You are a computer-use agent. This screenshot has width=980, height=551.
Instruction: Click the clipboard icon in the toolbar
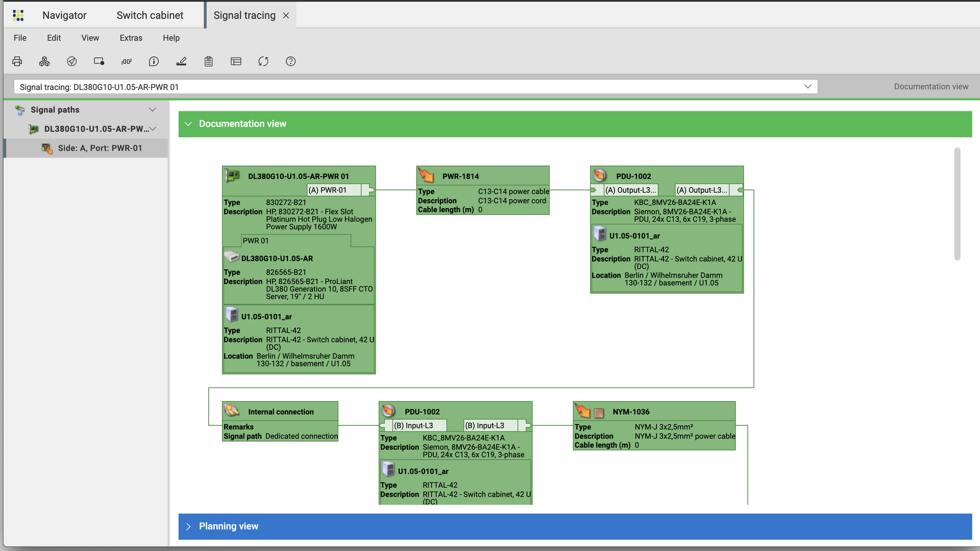(208, 61)
